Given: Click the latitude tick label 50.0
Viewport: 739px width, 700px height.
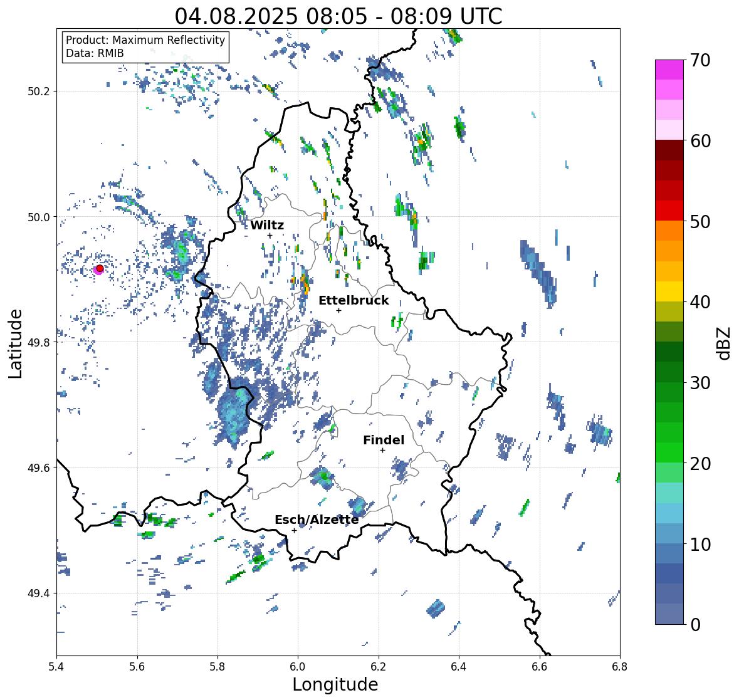Looking at the screenshot, I should pyautogui.click(x=39, y=217).
